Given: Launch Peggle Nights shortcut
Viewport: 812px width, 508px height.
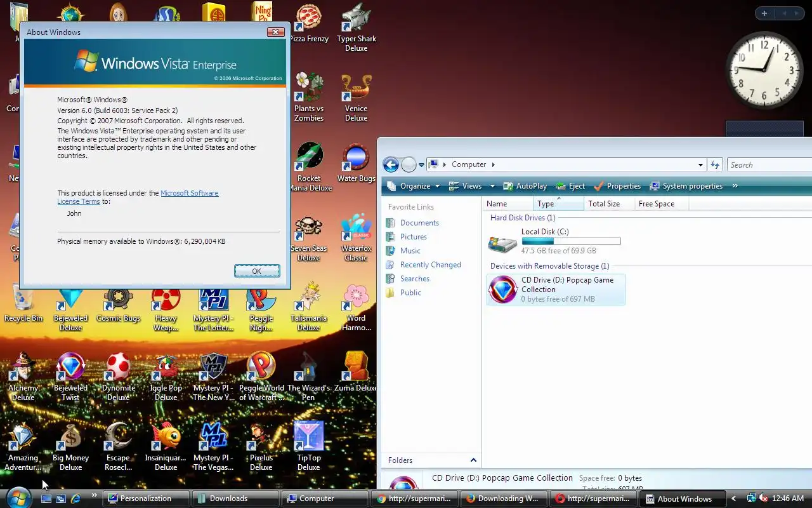Looking at the screenshot, I should [261, 307].
